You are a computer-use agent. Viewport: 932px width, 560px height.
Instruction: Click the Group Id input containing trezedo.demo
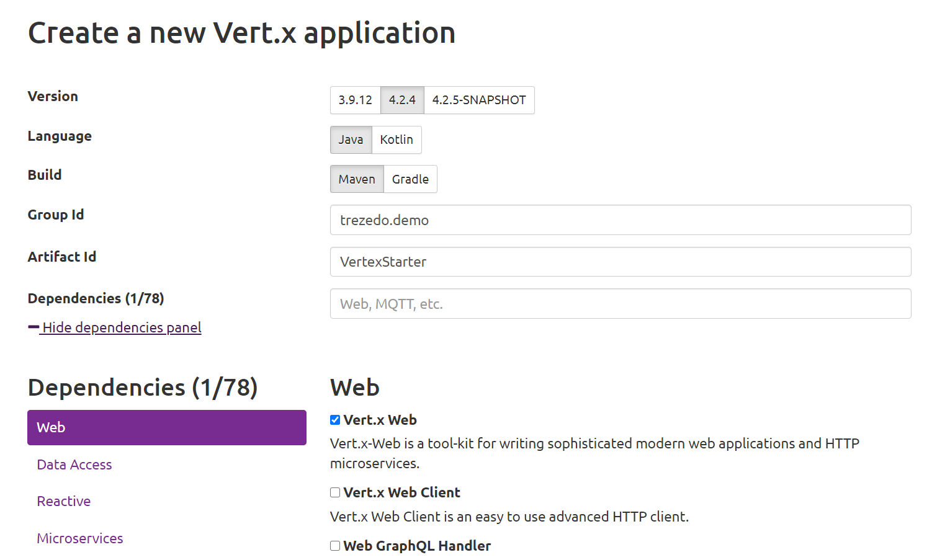click(620, 220)
